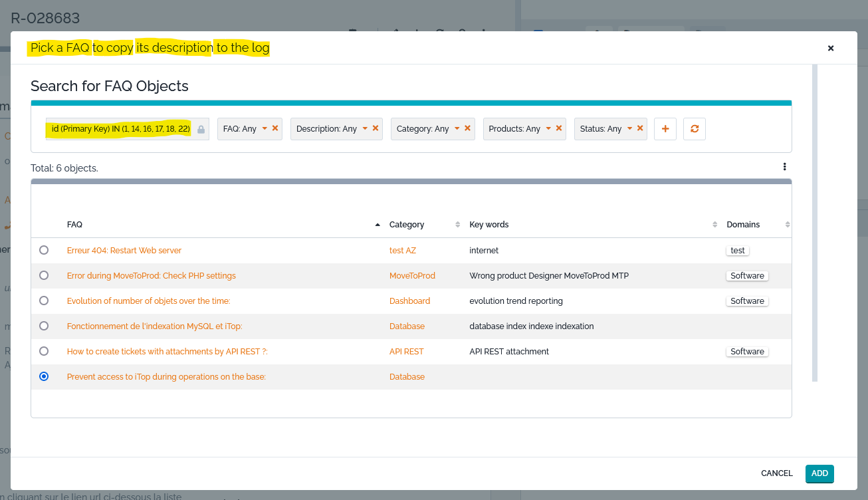The image size is (868, 500).
Task: Select Error during MoveToProd radio button
Action: [44, 275]
